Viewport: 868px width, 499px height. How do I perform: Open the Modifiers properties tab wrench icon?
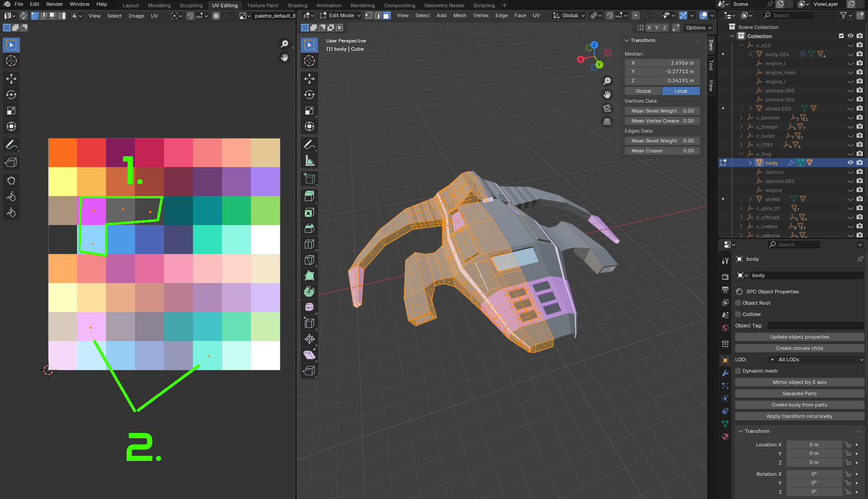coord(725,373)
